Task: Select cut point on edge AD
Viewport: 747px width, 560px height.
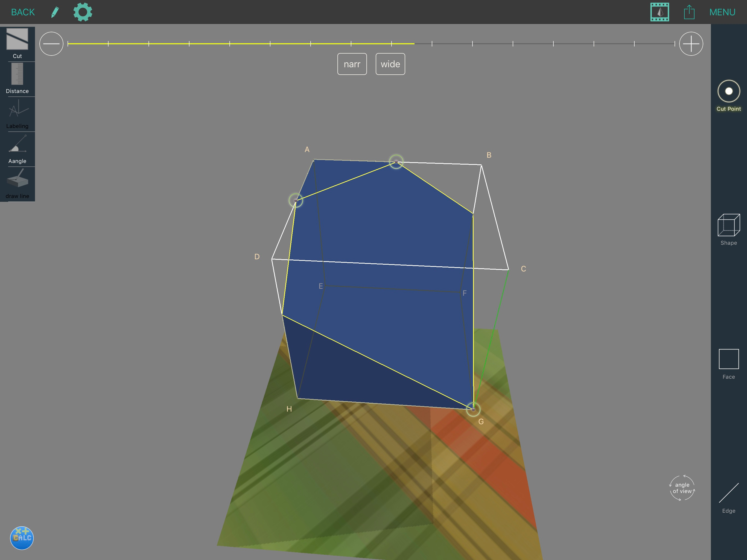Action: coord(296,200)
